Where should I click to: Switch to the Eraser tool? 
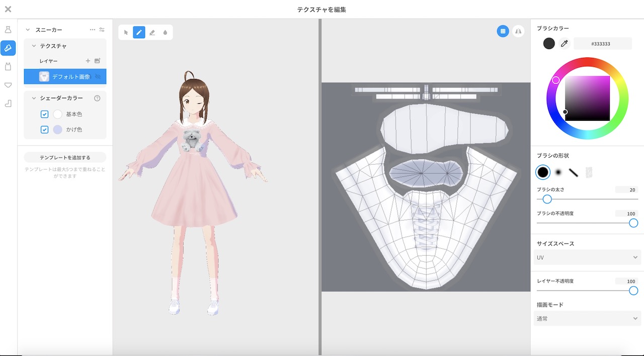pyautogui.click(x=152, y=32)
